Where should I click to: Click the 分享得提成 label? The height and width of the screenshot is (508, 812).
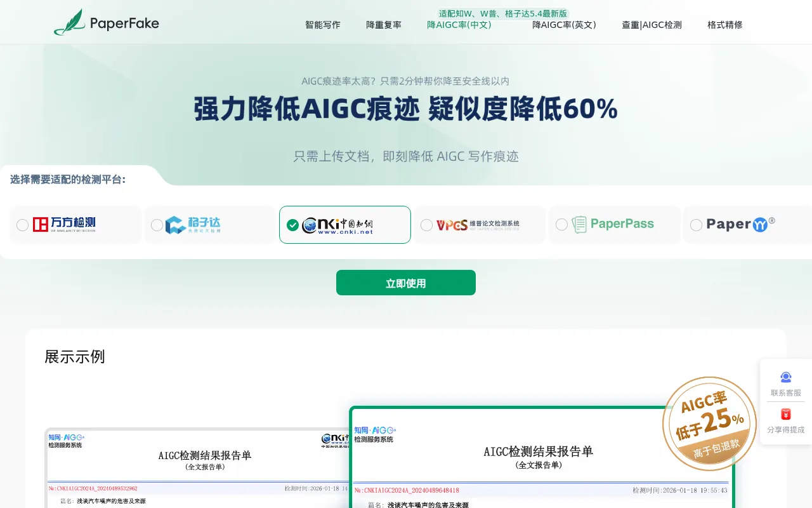786,430
